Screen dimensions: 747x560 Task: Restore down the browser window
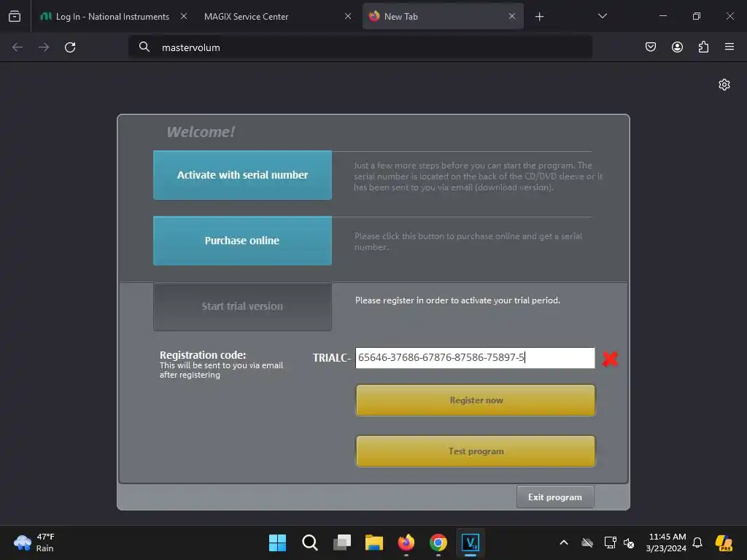[x=697, y=16]
